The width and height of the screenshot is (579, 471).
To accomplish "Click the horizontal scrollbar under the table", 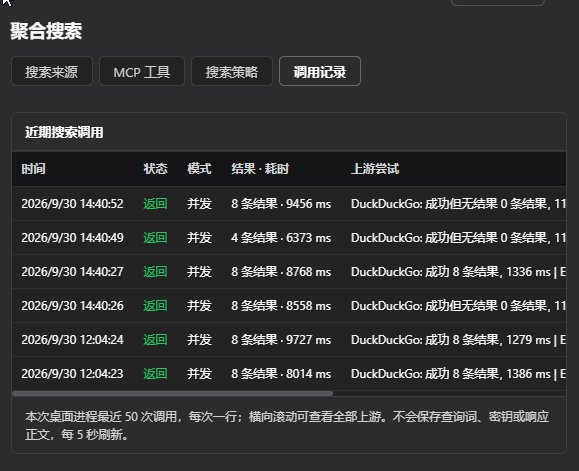I will pyautogui.click(x=172, y=393).
